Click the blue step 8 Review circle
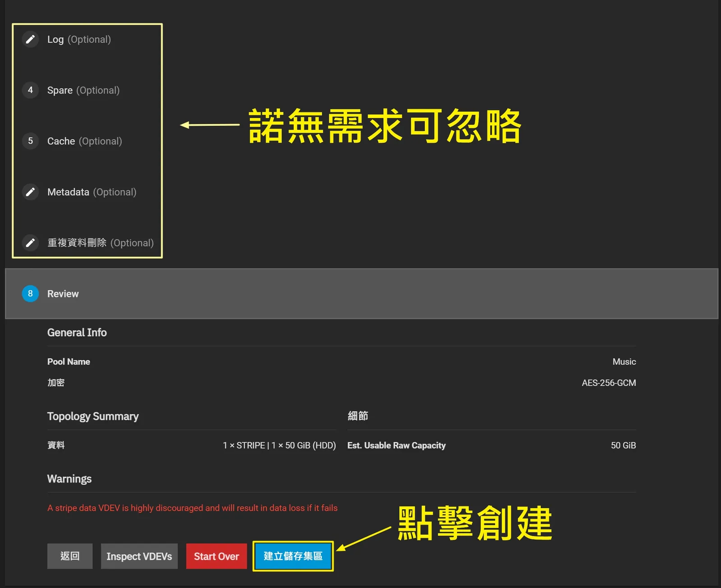721x588 pixels. (30, 294)
